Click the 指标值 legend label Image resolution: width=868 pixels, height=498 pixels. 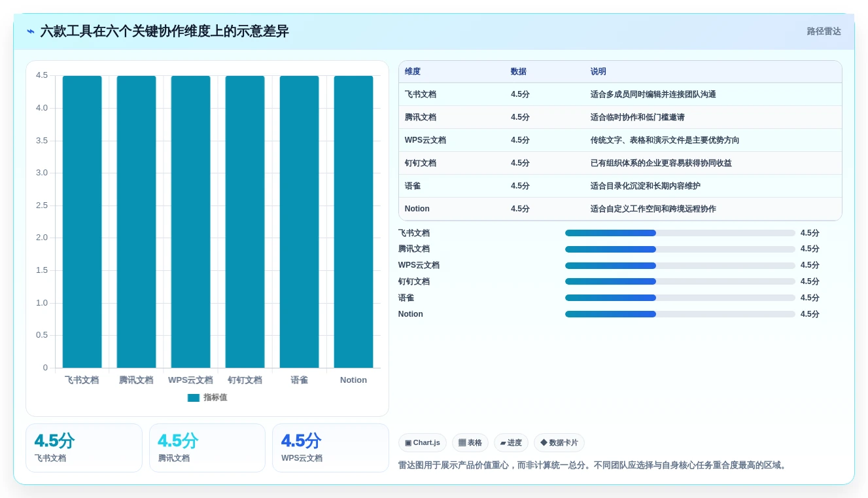[215, 398]
